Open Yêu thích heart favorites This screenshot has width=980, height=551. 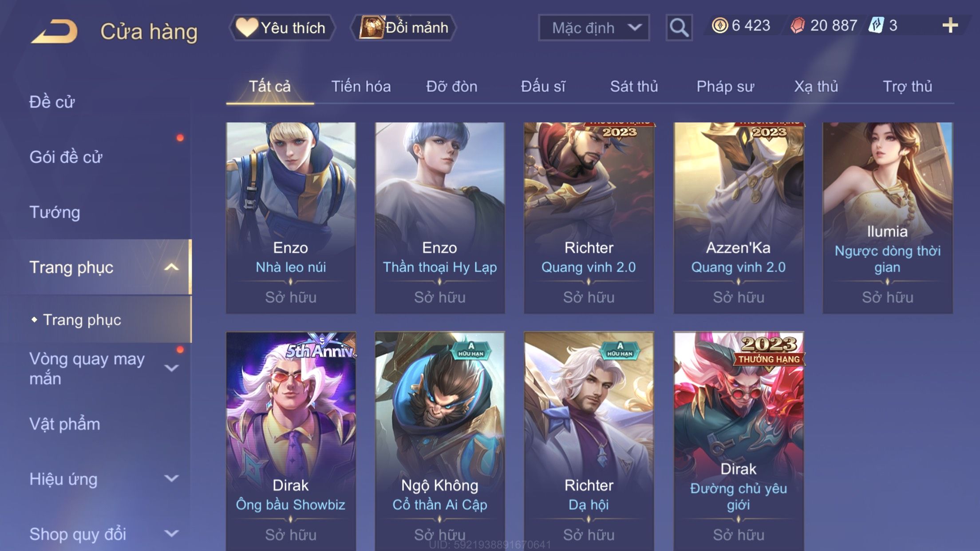point(282,28)
